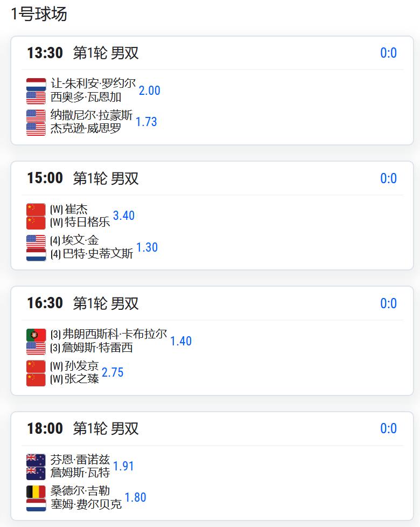Image resolution: width=420 pixels, height=527 pixels.
Task: Click the Netherlands flag beside 让-朱利安·罗约尔
Action: click(x=36, y=85)
